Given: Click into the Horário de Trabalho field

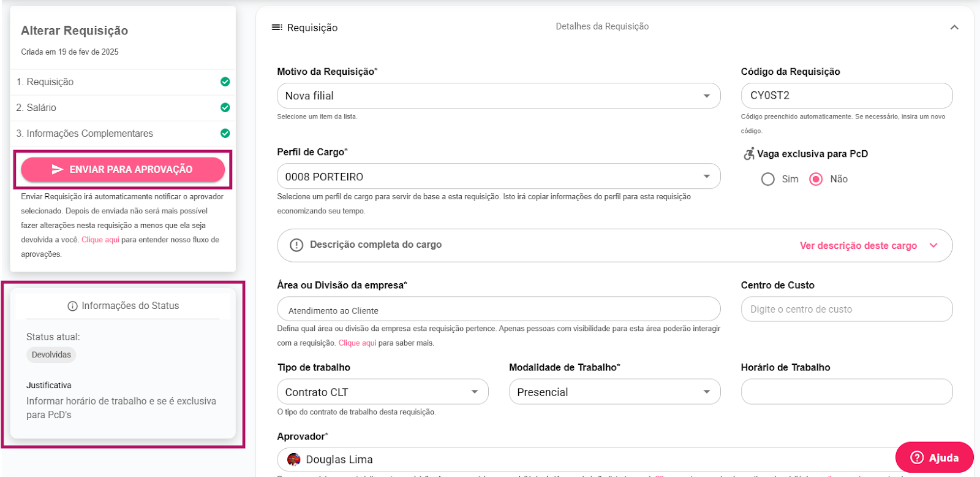Looking at the screenshot, I should click(846, 392).
